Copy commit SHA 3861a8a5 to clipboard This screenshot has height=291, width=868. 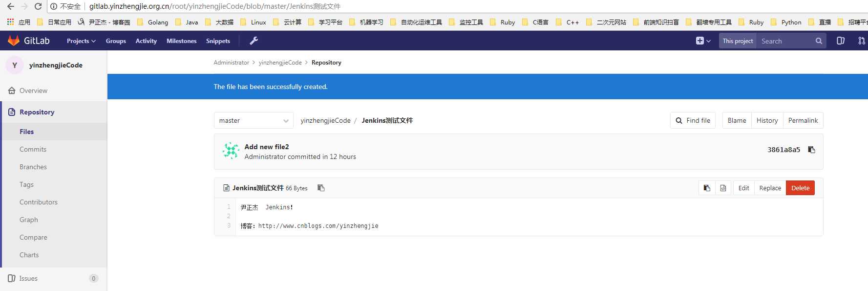coord(811,150)
